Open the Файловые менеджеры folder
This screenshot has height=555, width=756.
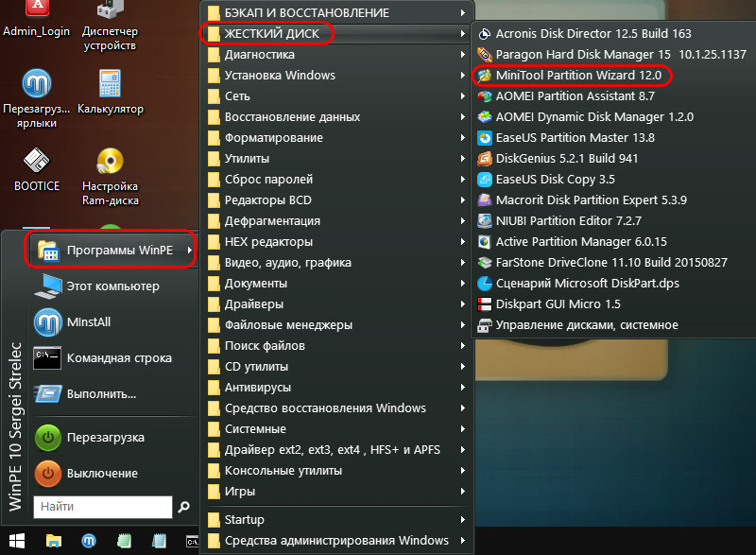pyautogui.click(x=337, y=325)
